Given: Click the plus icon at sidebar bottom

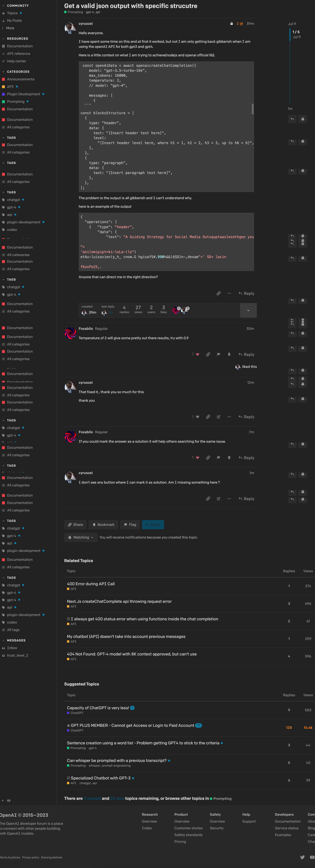Looking at the screenshot, I should click(x=3, y=801).
